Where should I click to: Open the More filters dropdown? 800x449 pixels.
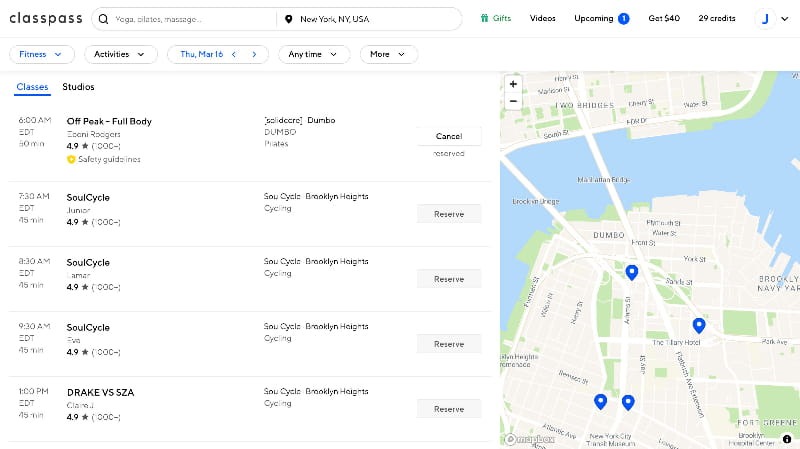tap(388, 54)
